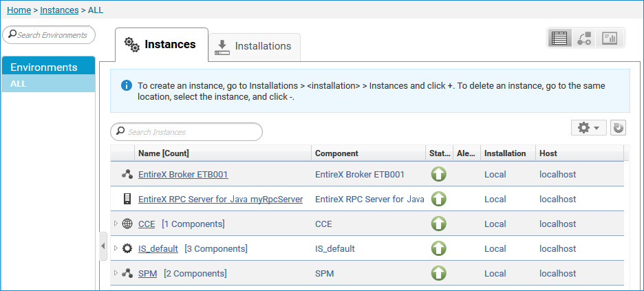This screenshot has height=291, width=644.
Task: Sort by Name [Count] column header
Action: point(223,153)
